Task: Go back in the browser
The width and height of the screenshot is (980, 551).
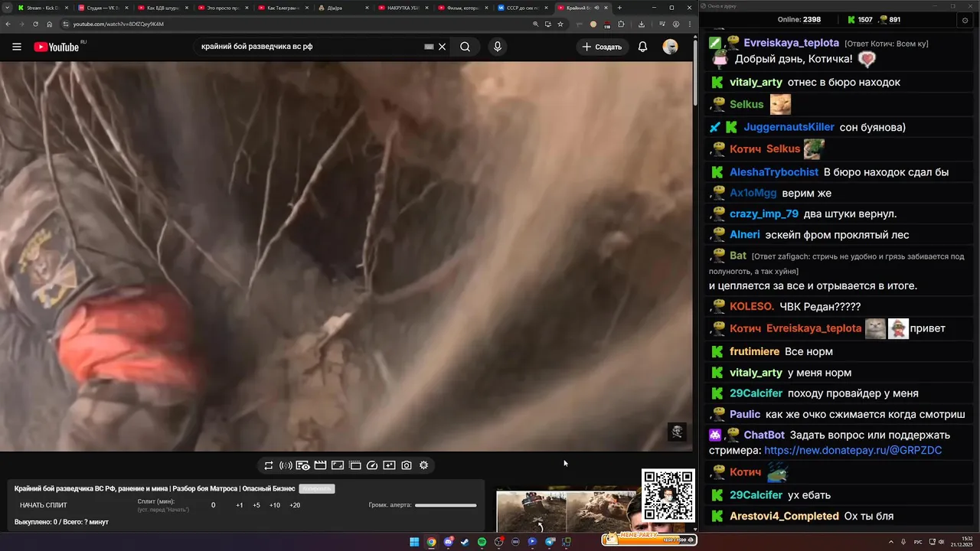Action: 8,24
